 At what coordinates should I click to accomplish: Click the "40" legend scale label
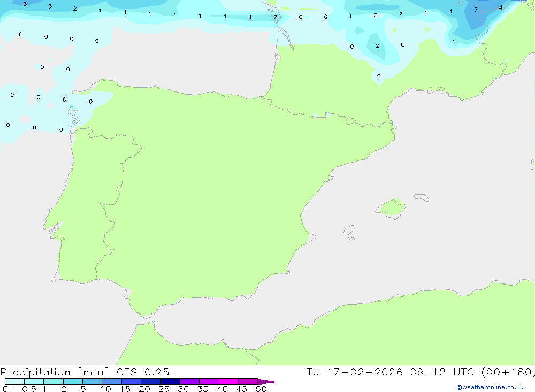point(223,389)
